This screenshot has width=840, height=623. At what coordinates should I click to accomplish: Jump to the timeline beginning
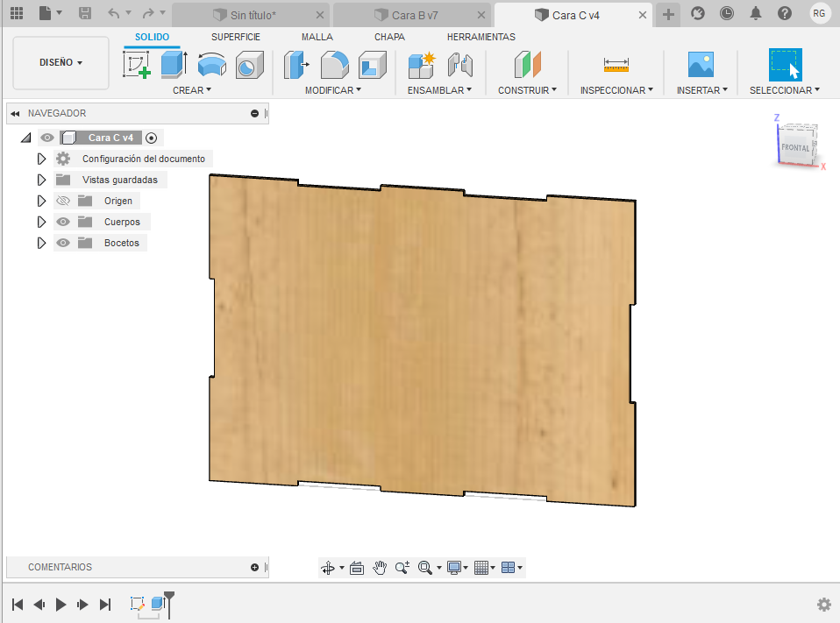(x=18, y=605)
